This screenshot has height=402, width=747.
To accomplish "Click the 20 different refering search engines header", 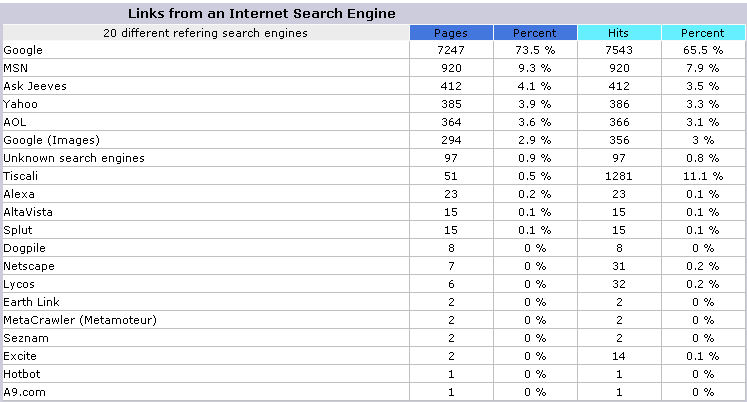I will coord(205,33).
